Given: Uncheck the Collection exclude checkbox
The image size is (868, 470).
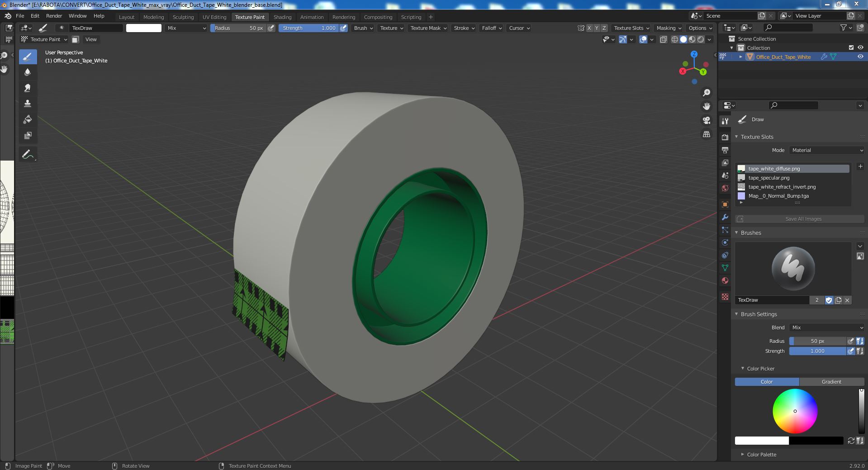Looking at the screenshot, I should (851, 47).
